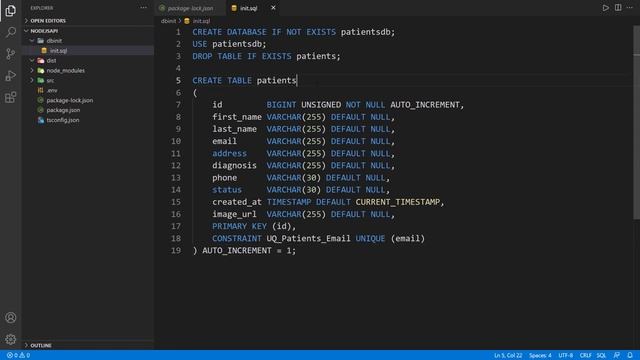Open the Run and Debug view icon
Viewport: 640px width, 360px height.
tap(11, 76)
